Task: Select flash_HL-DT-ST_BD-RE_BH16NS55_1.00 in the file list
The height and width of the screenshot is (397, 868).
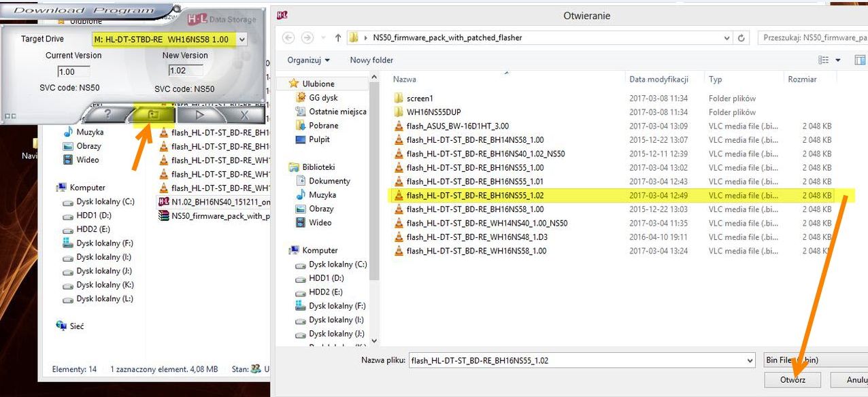Action: pos(612,168)
